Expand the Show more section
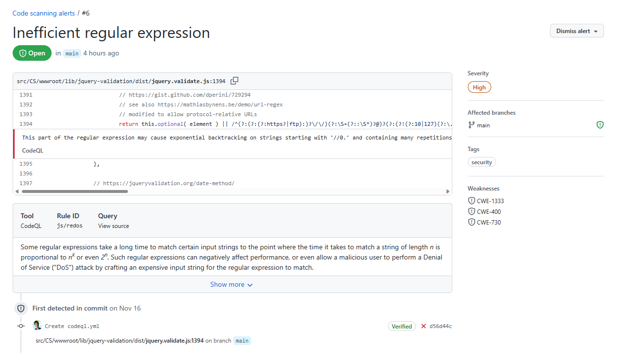Viewport: 622px width, 364px height. 231,284
